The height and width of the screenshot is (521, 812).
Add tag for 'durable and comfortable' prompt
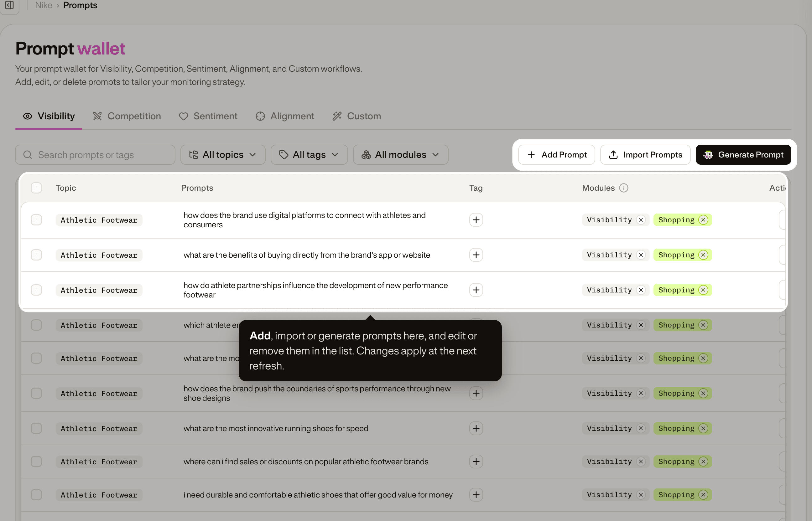point(476,495)
